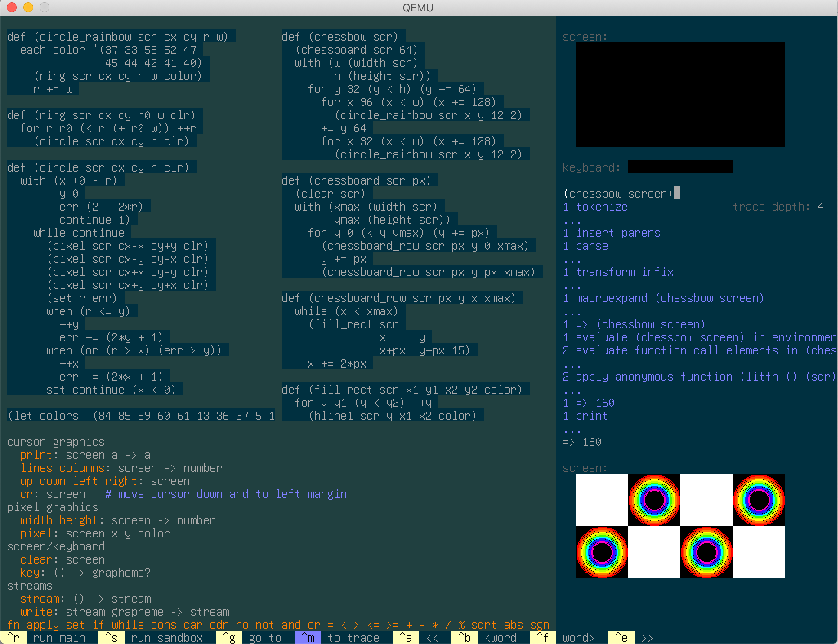Viewport: 838px width, 644px height.
Task: Click the ^a shortcut key badge
Action: pyautogui.click(x=406, y=637)
